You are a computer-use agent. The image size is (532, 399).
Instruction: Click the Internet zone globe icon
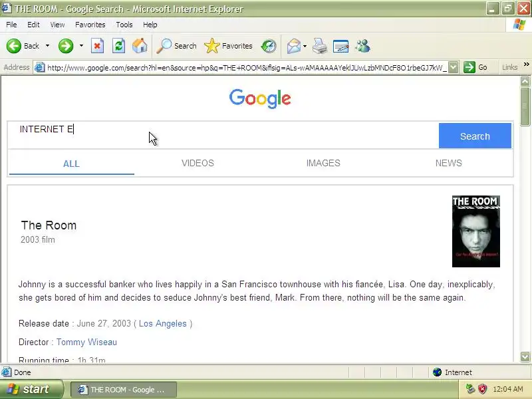(437, 372)
